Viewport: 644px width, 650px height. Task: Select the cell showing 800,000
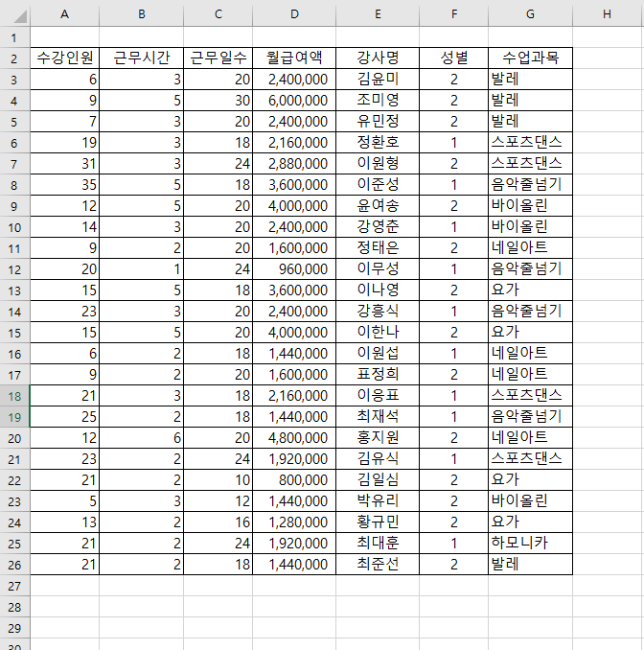coord(294,479)
